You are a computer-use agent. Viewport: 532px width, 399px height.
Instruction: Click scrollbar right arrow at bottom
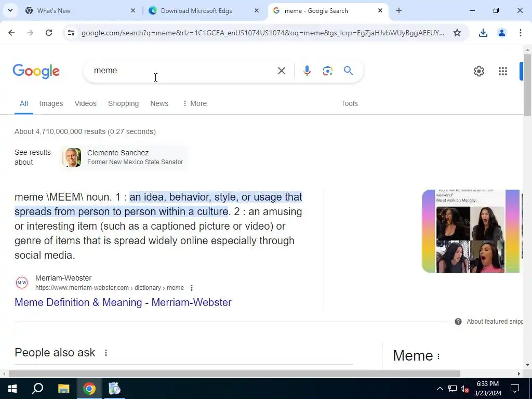pyautogui.click(x=518, y=374)
